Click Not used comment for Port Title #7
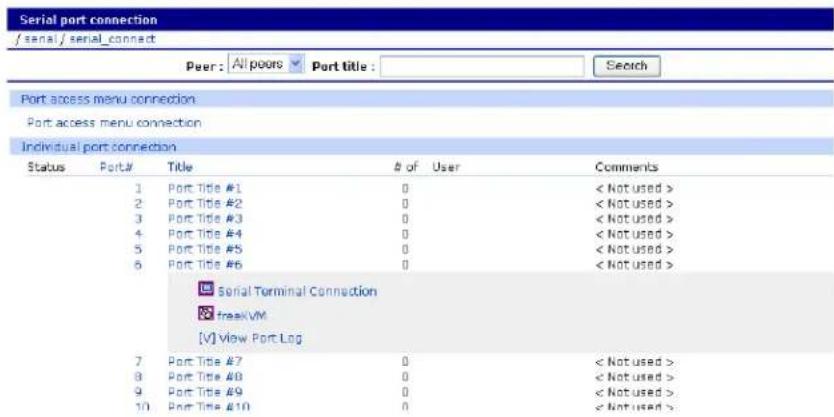The image size is (834, 417). (x=634, y=362)
